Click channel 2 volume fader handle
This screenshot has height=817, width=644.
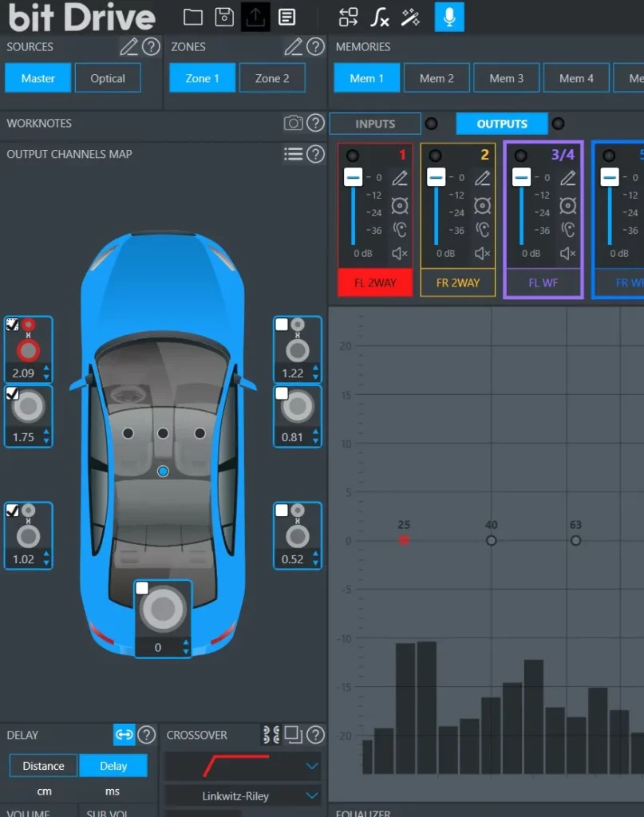(x=436, y=177)
